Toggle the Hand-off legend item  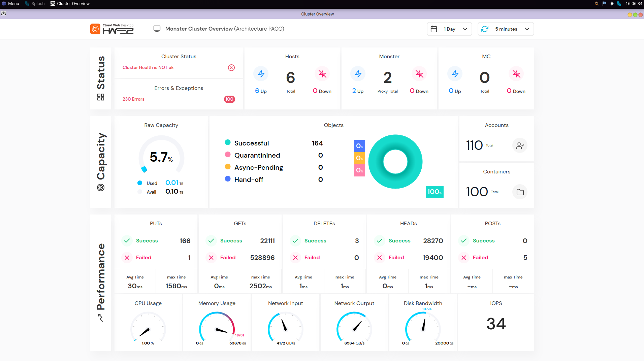(249, 179)
